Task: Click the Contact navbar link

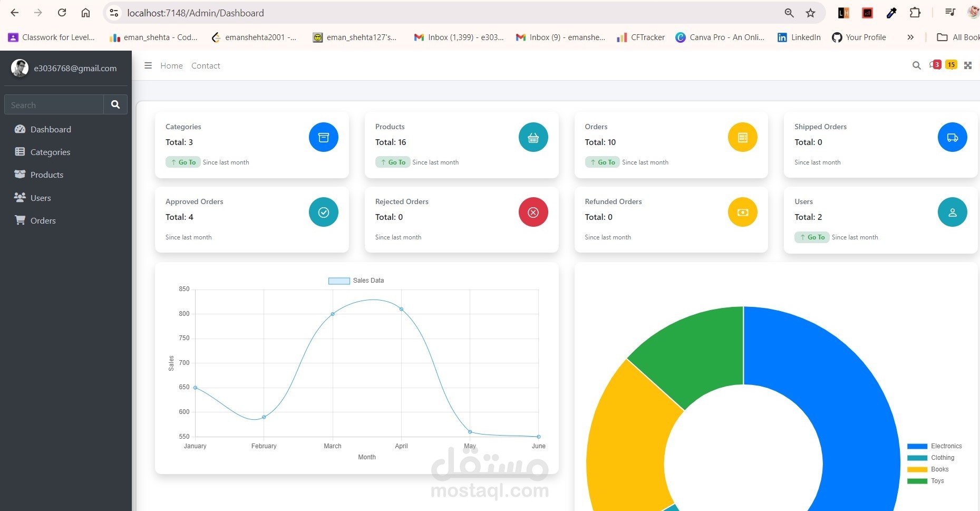Action: click(206, 65)
